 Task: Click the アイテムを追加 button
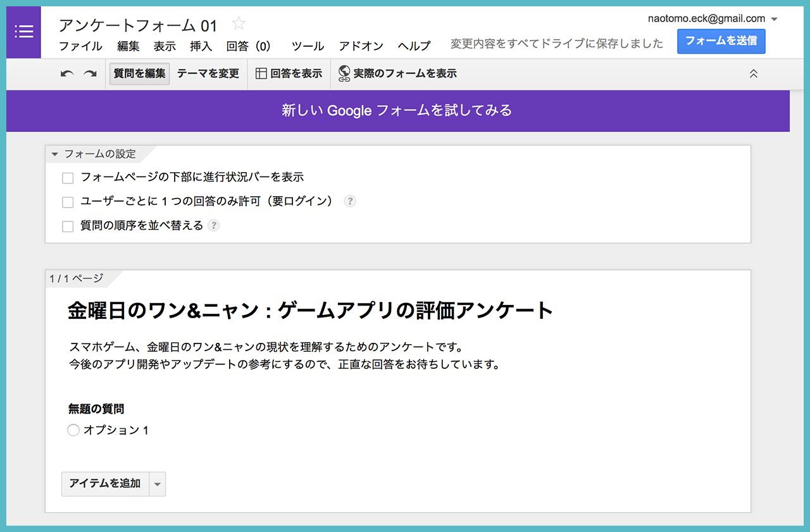click(105, 484)
